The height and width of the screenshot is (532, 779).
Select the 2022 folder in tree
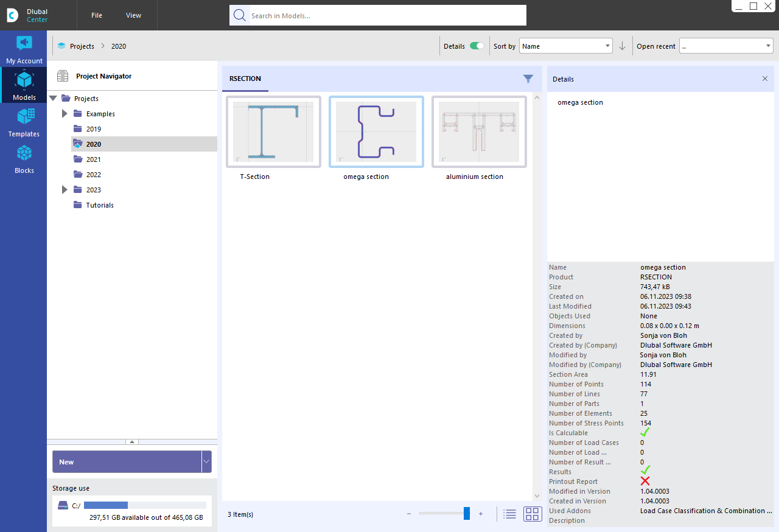point(94,175)
